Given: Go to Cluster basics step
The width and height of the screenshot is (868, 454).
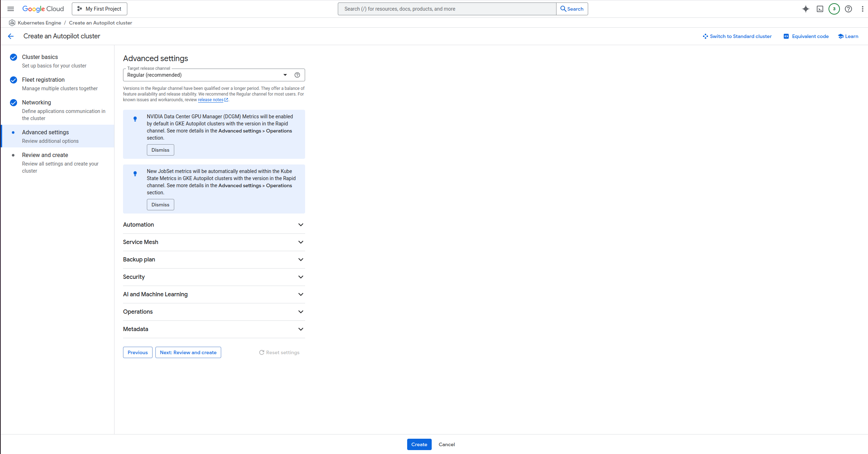Looking at the screenshot, I should coord(40,57).
